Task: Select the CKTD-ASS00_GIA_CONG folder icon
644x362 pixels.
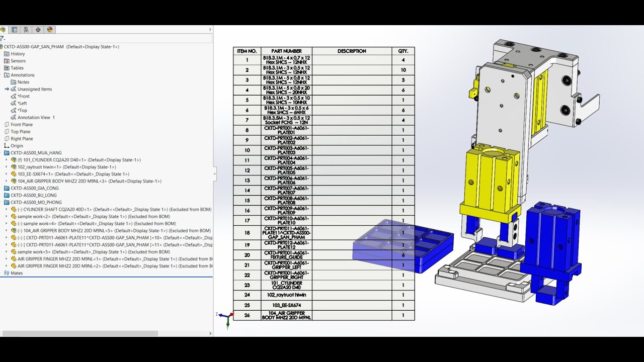Action: click(7, 188)
